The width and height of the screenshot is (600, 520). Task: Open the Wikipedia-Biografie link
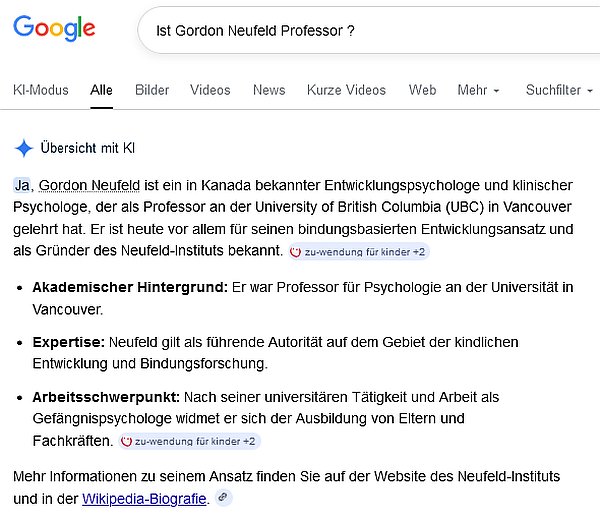pos(145,497)
